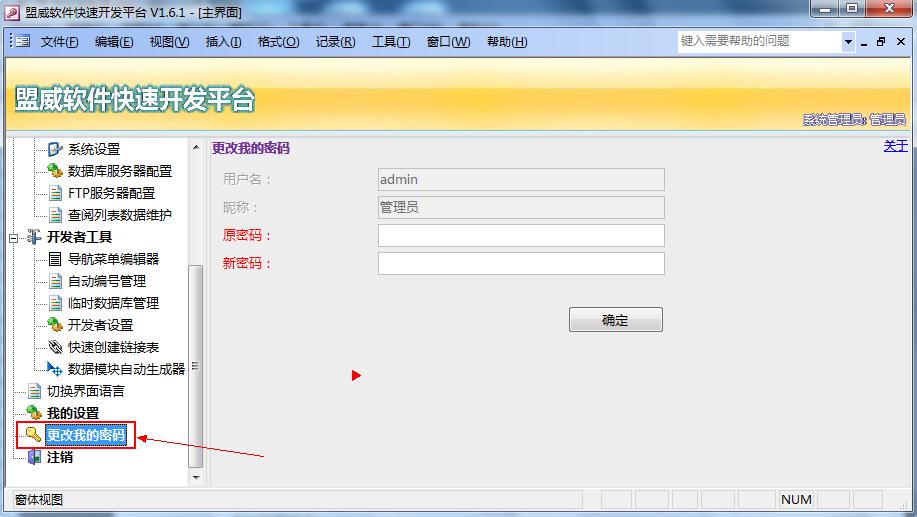Click the NUM status bar indicator
Viewport: 917px width, 517px height.
[796, 499]
